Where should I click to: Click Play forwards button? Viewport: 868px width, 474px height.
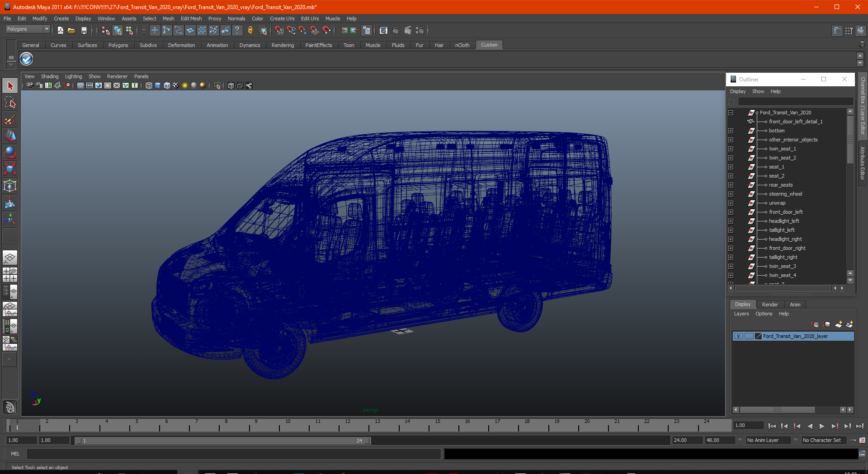pyautogui.click(x=822, y=426)
